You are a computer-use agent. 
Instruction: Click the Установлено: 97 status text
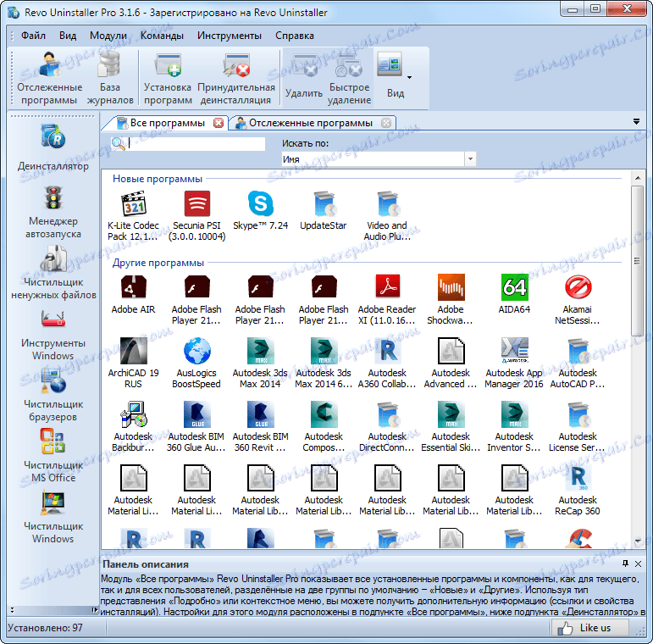pyautogui.click(x=46, y=628)
